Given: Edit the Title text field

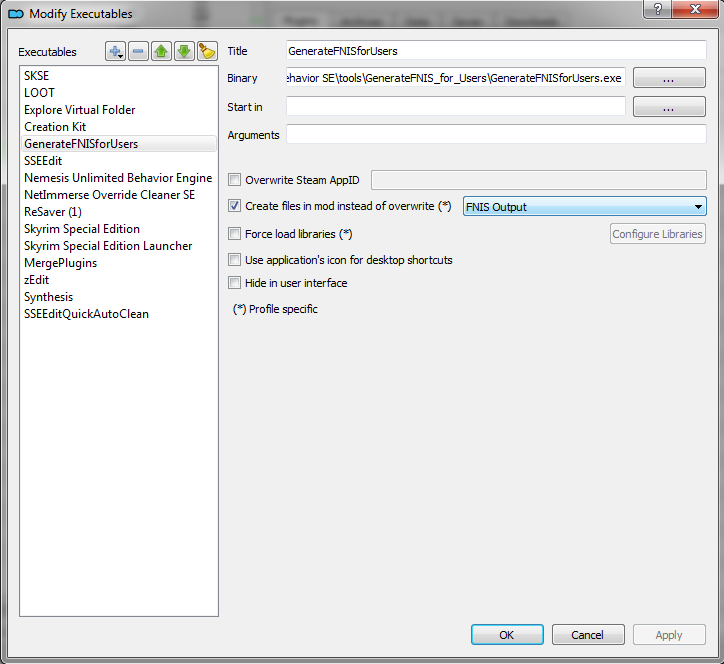Looking at the screenshot, I should (x=496, y=50).
